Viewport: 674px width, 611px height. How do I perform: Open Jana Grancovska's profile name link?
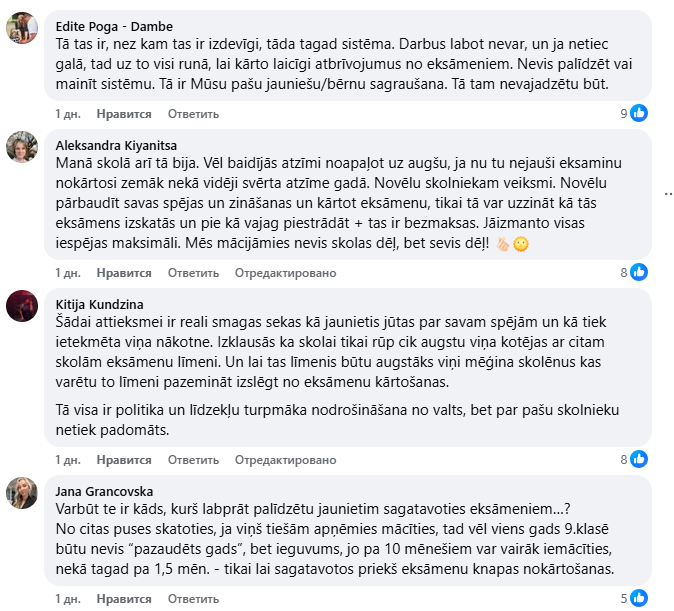click(x=104, y=491)
